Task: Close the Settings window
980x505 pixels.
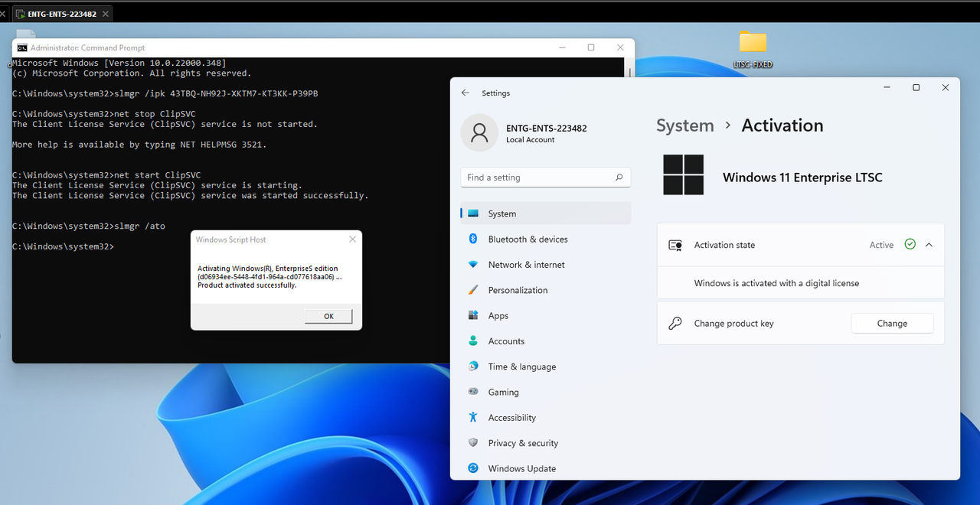Action: (x=946, y=88)
